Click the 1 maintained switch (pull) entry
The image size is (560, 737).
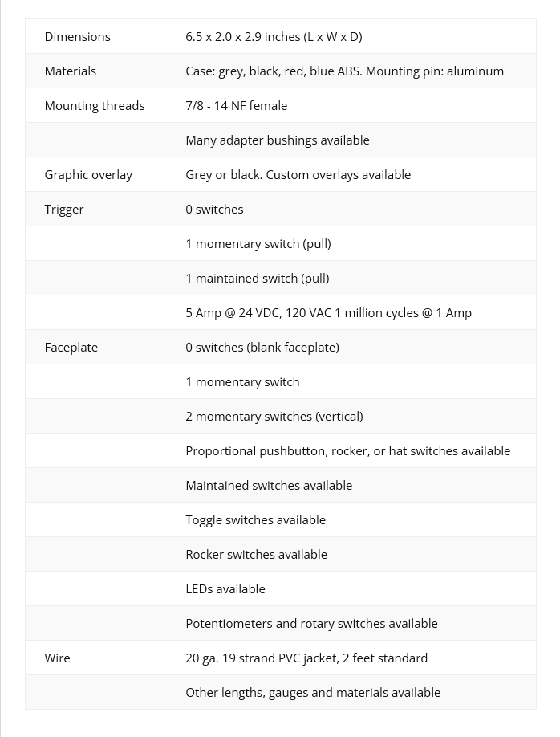(x=258, y=279)
